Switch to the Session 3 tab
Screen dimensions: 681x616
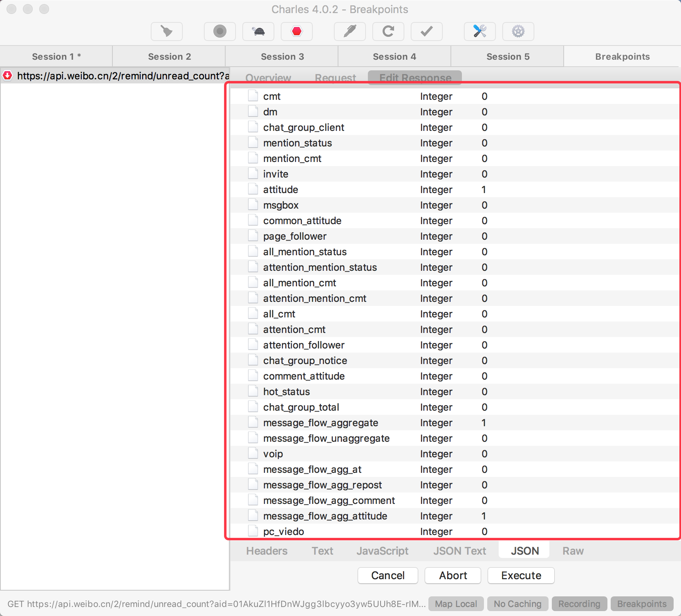coord(282,56)
